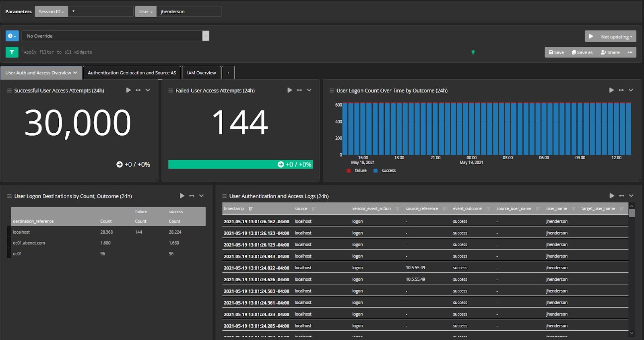Open the more options ellipsis button
The image size is (644, 340).
[630, 52]
